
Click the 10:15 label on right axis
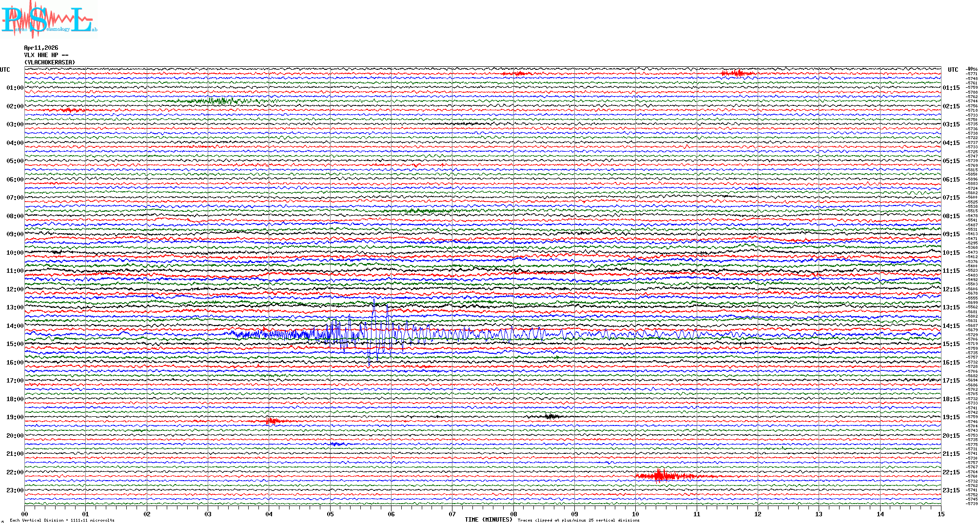pos(951,253)
